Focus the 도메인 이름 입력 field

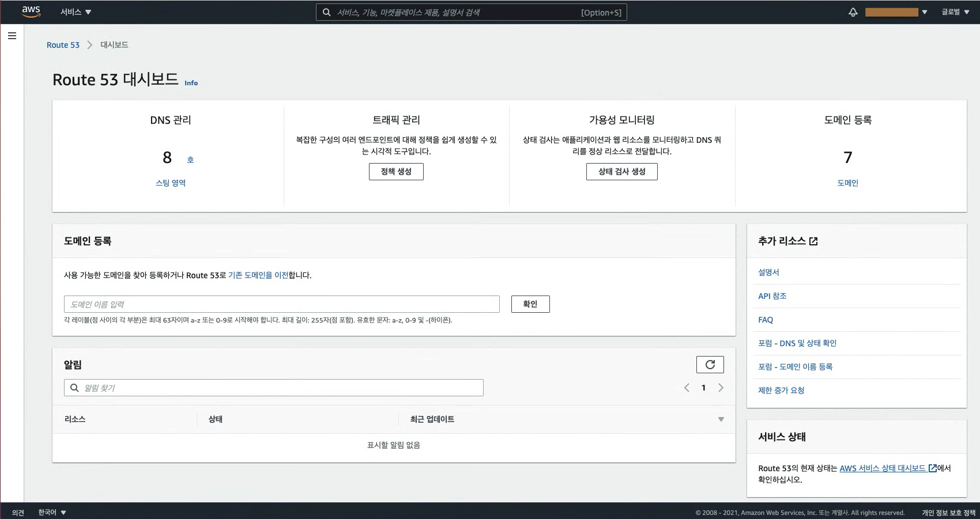coord(281,304)
